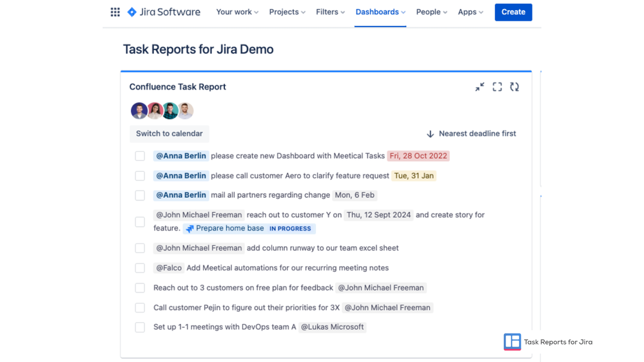The image size is (644, 362).
Task: Select the third avatar with teal background
Action: pyautogui.click(x=170, y=111)
